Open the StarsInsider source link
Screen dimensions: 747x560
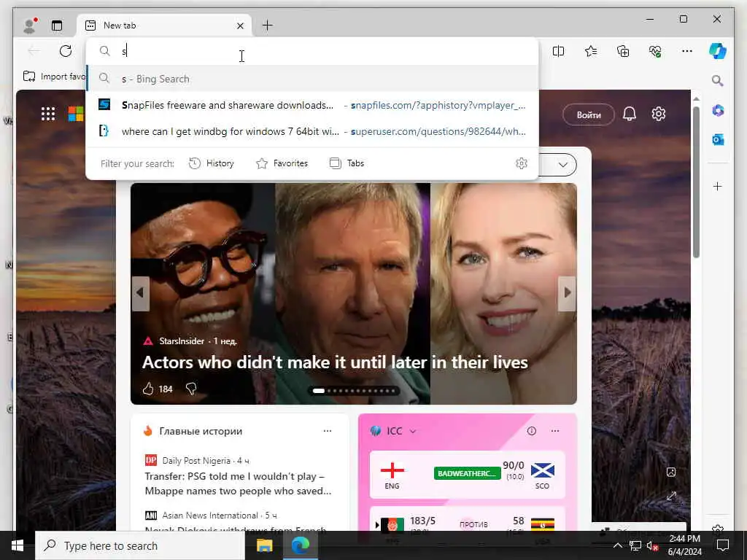click(182, 341)
